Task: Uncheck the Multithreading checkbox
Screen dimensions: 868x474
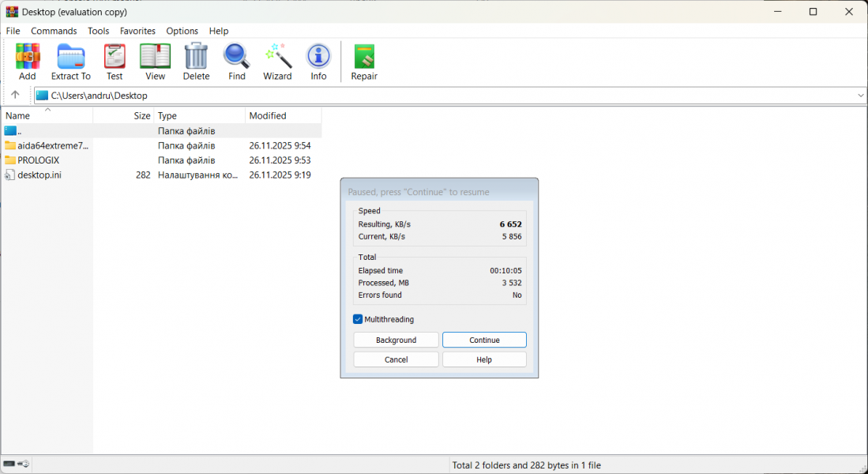Action: pos(358,319)
